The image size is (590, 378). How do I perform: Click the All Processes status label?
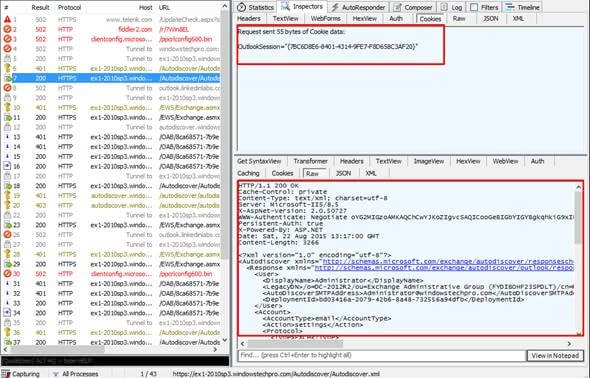[80, 374]
